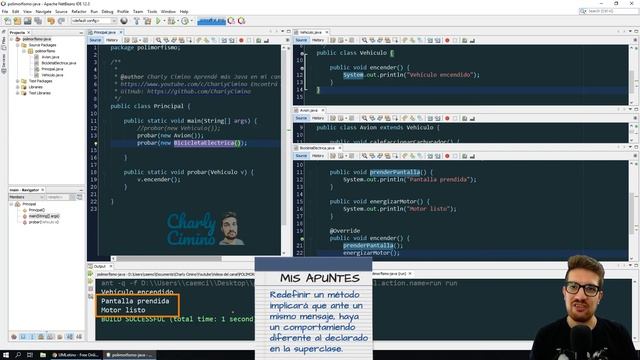Select the Vehiculo.java editor tab
The height and width of the screenshot is (360, 640).
coord(311,32)
